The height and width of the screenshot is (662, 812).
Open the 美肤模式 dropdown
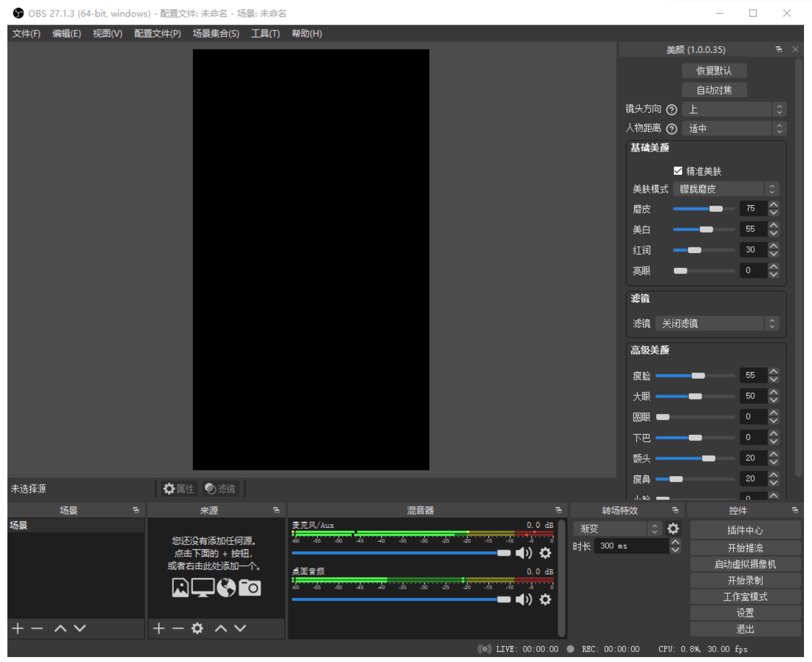tap(726, 189)
